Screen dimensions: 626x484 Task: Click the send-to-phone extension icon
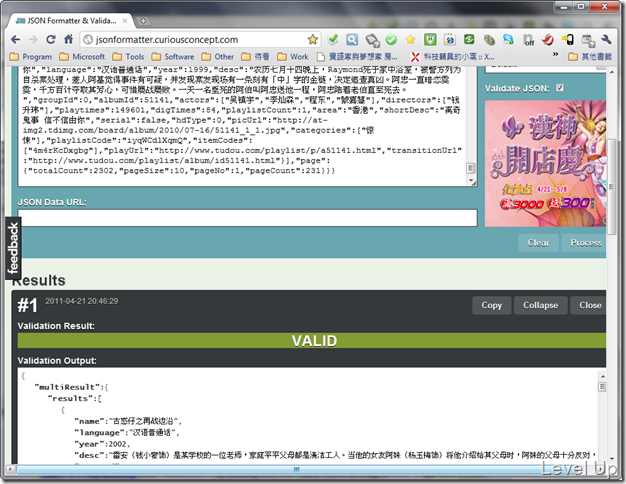[x=567, y=40]
